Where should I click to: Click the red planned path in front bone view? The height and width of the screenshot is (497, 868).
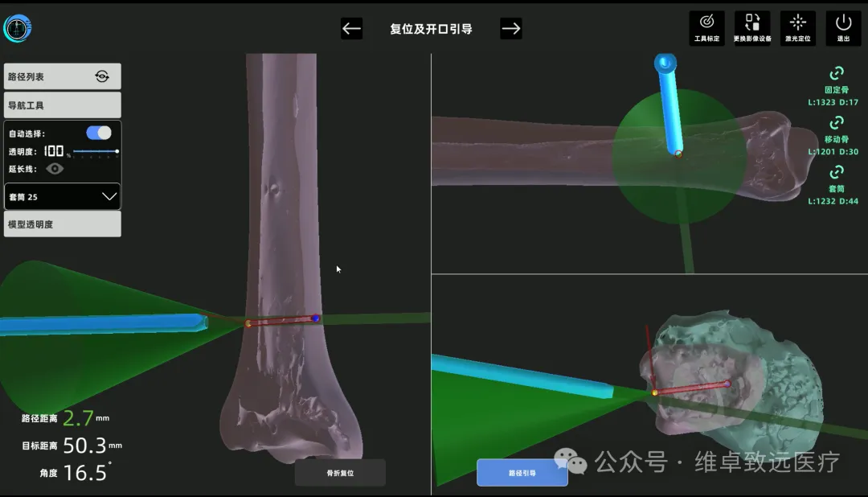point(282,321)
